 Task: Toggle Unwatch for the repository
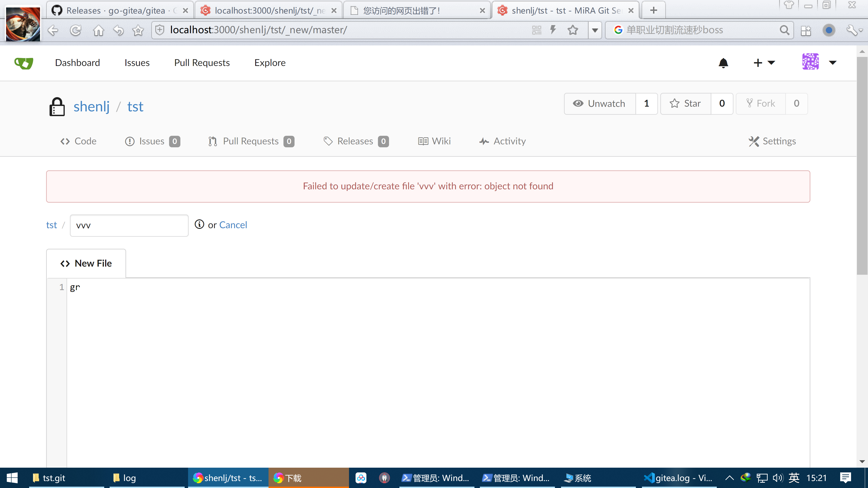coord(600,104)
